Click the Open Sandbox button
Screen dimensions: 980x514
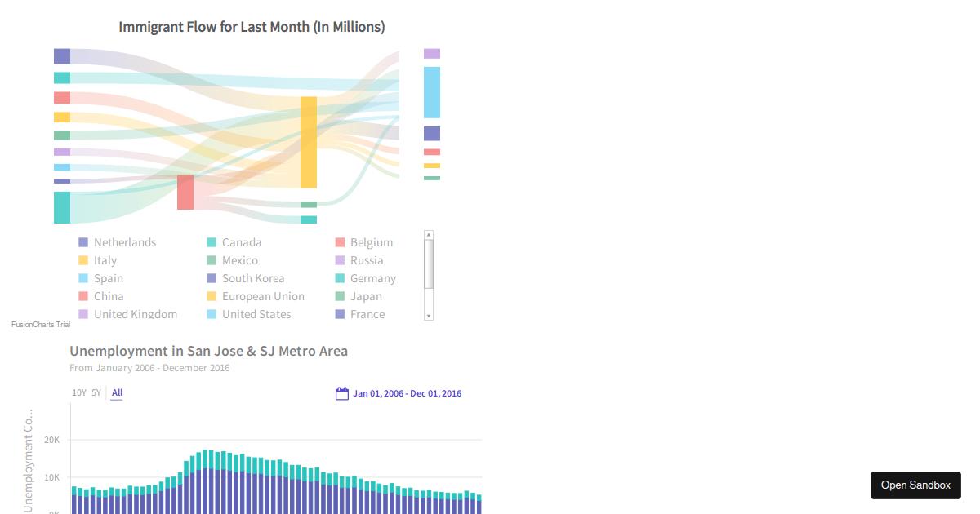pyautogui.click(x=915, y=485)
